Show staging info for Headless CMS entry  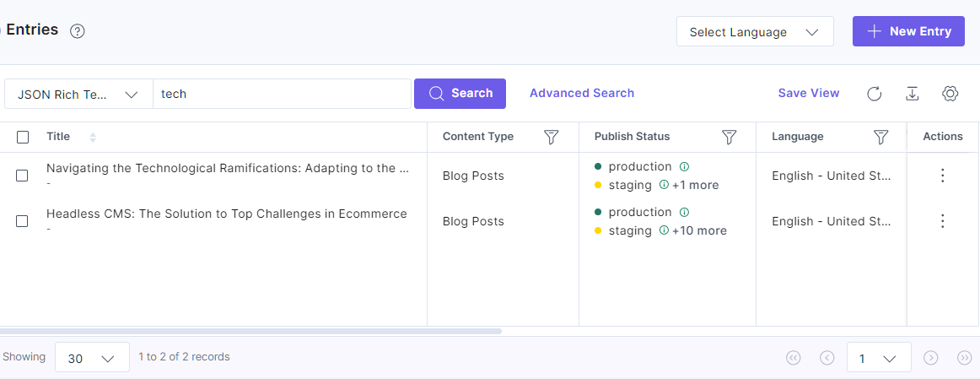click(x=664, y=230)
